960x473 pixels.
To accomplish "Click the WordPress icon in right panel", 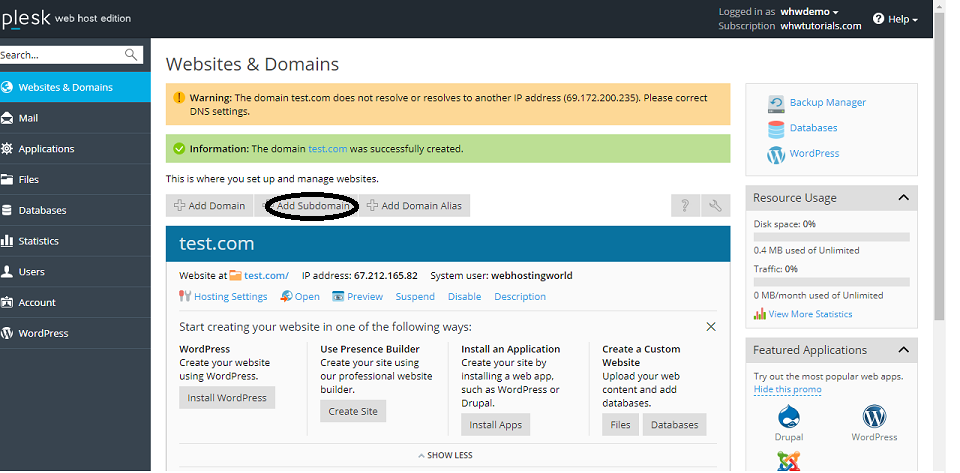I will [x=776, y=155].
